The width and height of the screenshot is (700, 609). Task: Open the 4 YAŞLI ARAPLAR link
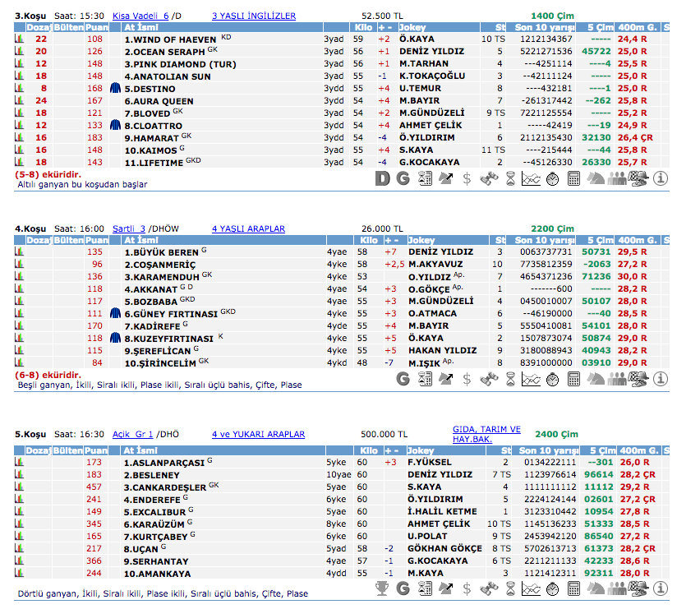tap(248, 228)
